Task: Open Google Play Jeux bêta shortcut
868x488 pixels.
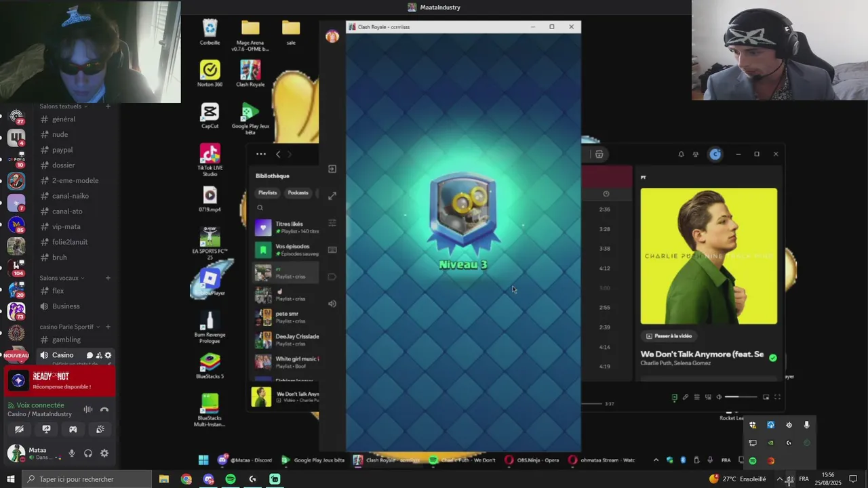Action: 250,119
